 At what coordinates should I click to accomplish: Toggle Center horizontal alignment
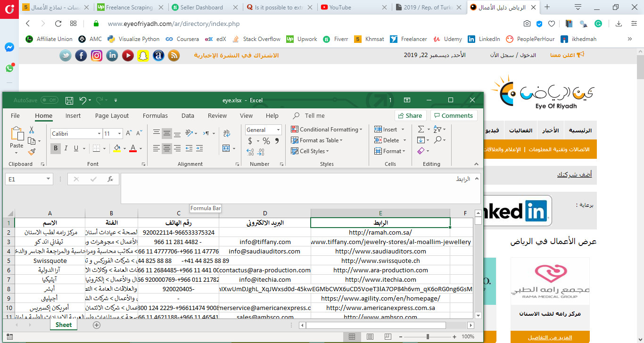[167, 148]
